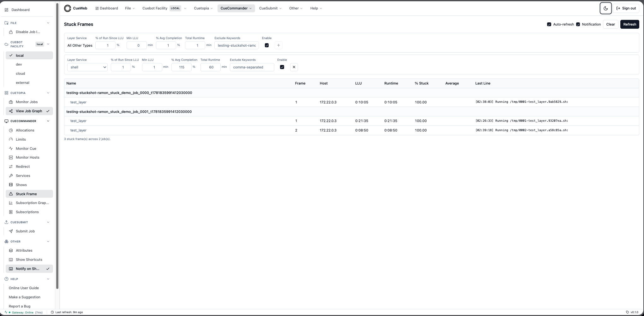Add a filter row with plus icon
Viewport: 644px width, 316px height.
(278, 45)
